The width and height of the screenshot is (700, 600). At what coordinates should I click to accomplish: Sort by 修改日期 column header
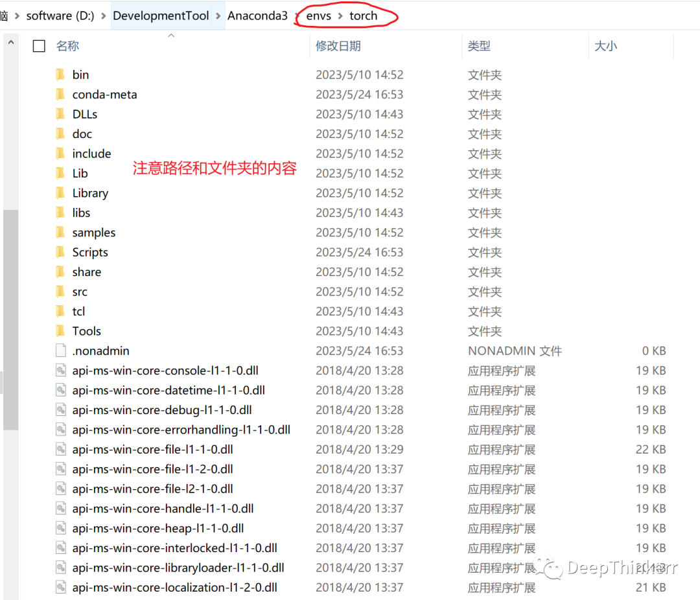(338, 45)
